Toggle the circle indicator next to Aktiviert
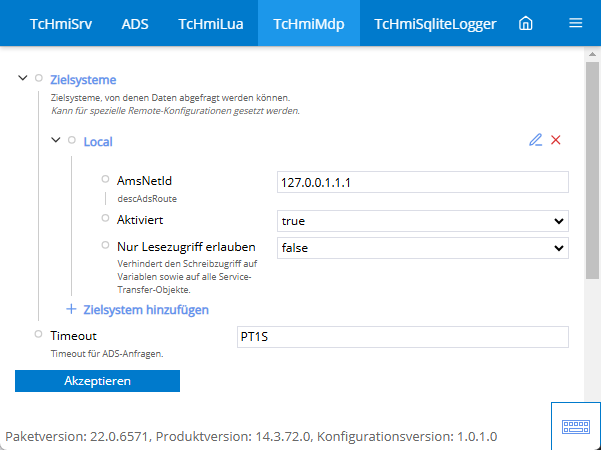 pos(105,217)
